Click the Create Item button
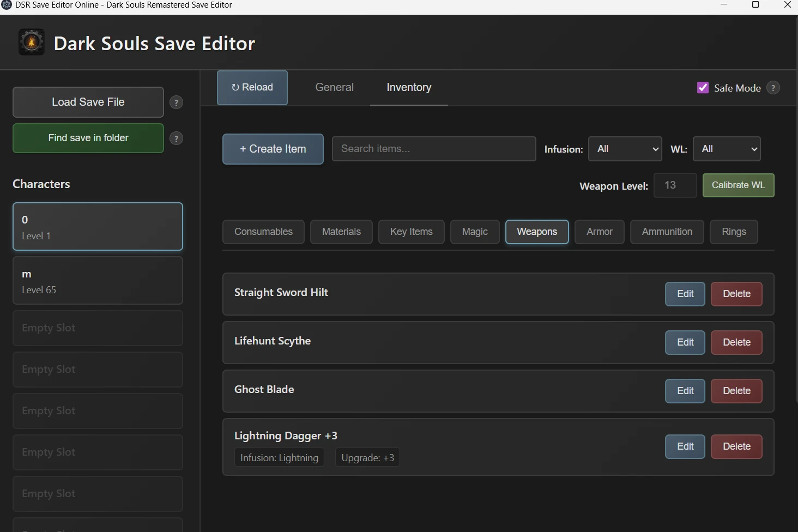Image resolution: width=798 pixels, height=532 pixels. (x=273, y=149)
